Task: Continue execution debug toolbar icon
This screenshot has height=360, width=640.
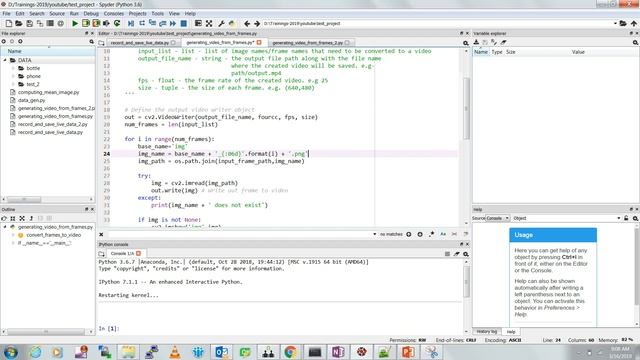Action: 173,24
